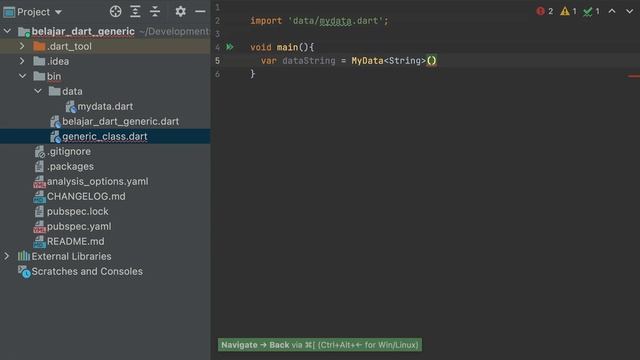
Task: Click the dataString variable in code
Action: [309, 61]
